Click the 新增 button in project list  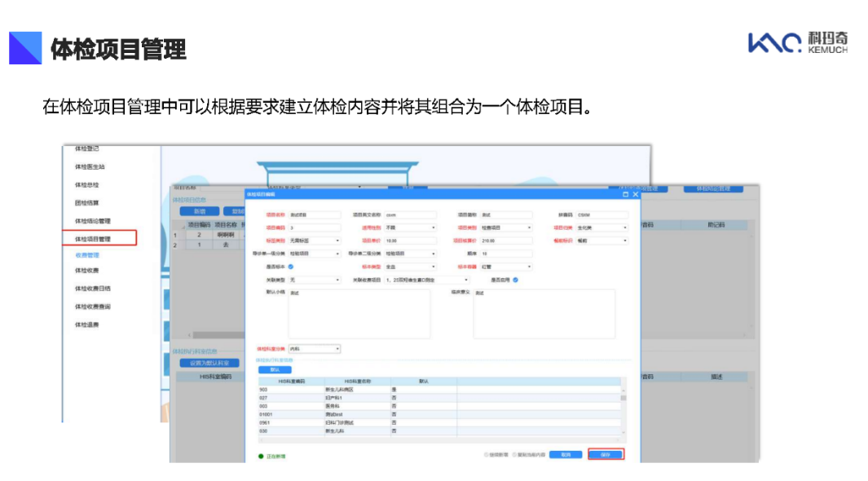199,210
